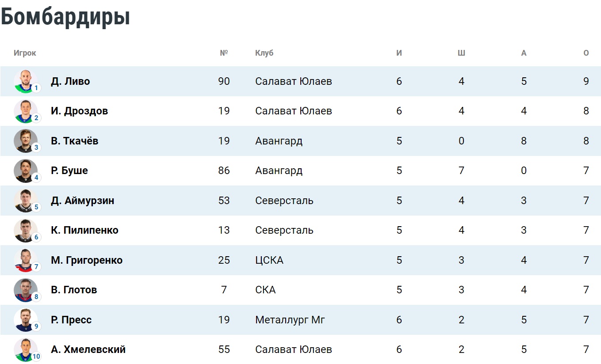Open Салават Юлаев club for Ливо
Screen dimensions: 601x364
click(x=294, y=81)
